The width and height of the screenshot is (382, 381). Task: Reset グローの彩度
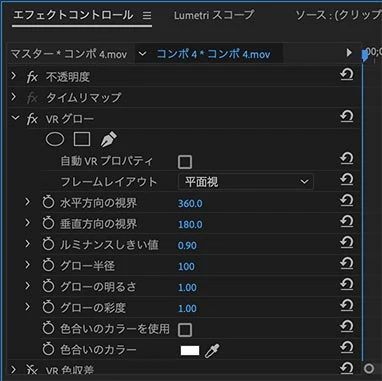point(347,306)
